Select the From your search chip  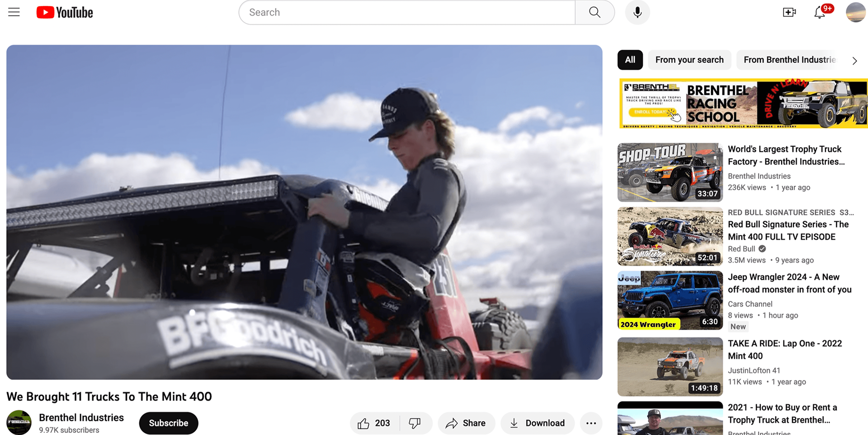pyautogui.click(x=689, y=60)
